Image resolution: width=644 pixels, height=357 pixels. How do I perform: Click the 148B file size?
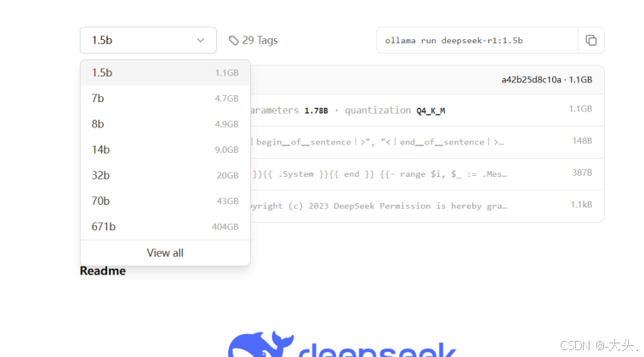pos(582,141)
